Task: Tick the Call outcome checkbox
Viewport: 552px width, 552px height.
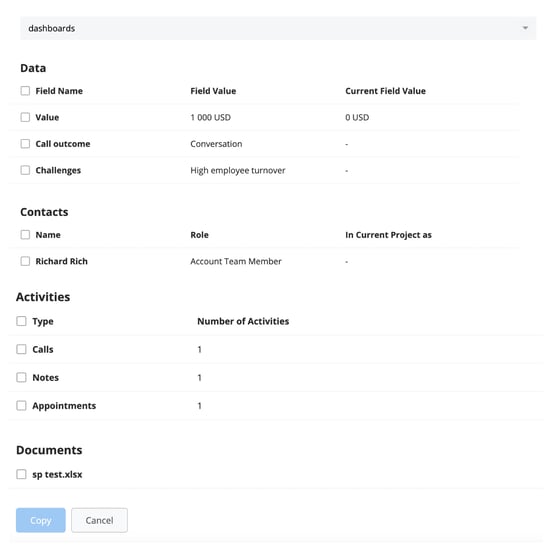Action: tap(25, 144)
